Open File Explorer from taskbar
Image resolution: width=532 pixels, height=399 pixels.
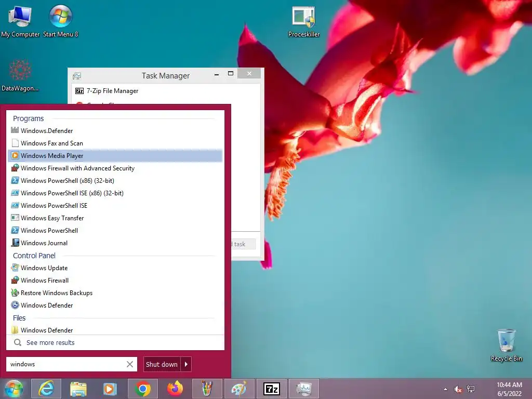tap(78, 389)
